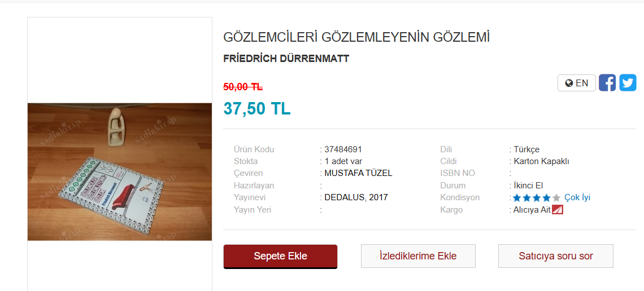Click the red cargo company logo icon
This screenshot has height=291, width=644.
pos(558,210)
